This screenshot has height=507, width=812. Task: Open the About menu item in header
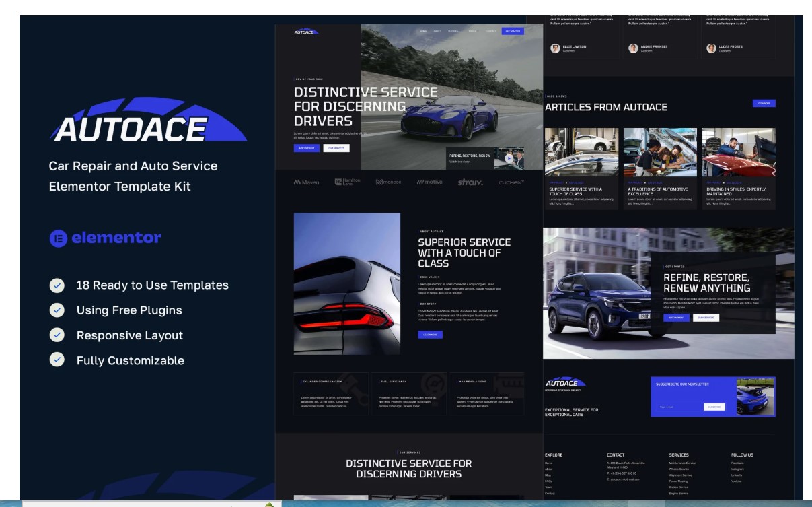[437, 31]
